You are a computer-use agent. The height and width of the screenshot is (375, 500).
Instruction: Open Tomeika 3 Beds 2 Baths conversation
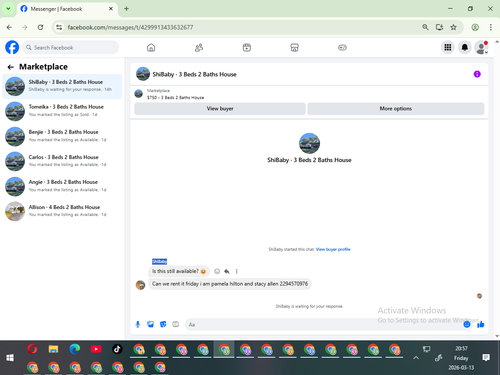(62, 111)
